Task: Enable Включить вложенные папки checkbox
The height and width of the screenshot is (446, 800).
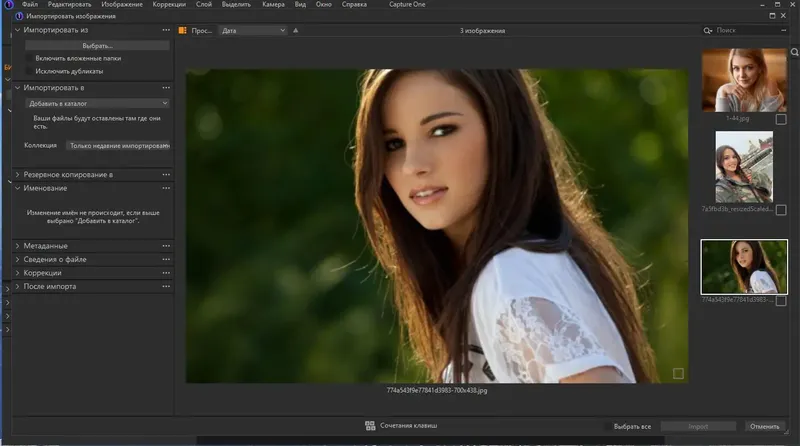Action: (27, 59)
